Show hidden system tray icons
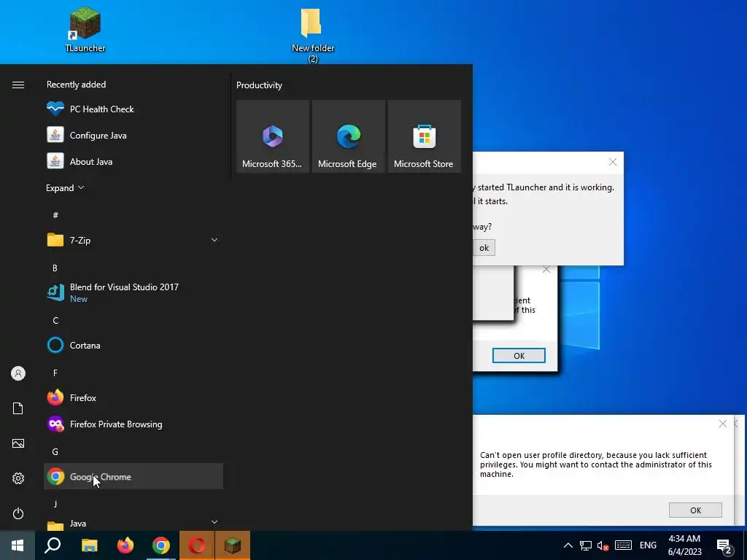 [x=568, y=545]
